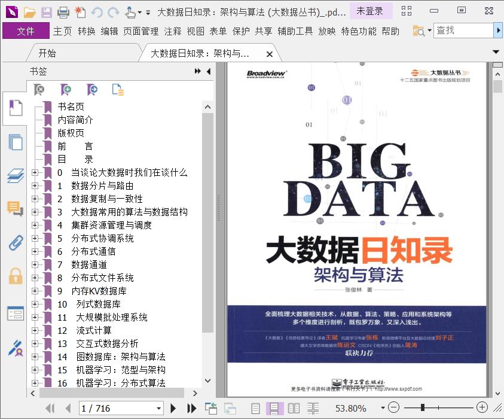Click the page icon in the bookmark toolbar

(118, 90)
